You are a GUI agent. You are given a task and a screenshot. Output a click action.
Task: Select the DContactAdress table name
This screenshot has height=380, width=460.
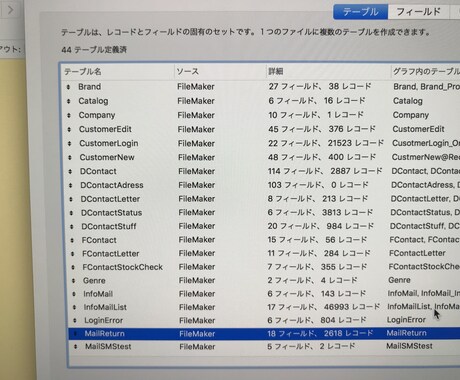[x=112, y=185]
